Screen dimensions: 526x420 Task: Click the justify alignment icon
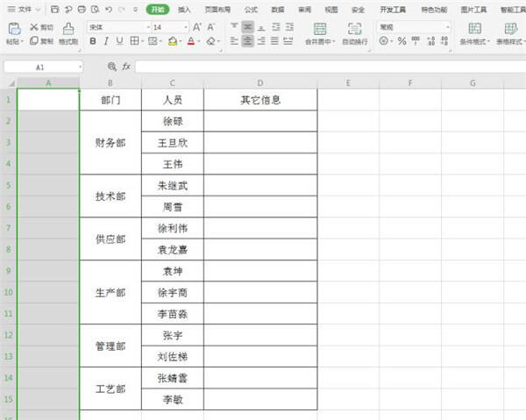coord(274,41)
